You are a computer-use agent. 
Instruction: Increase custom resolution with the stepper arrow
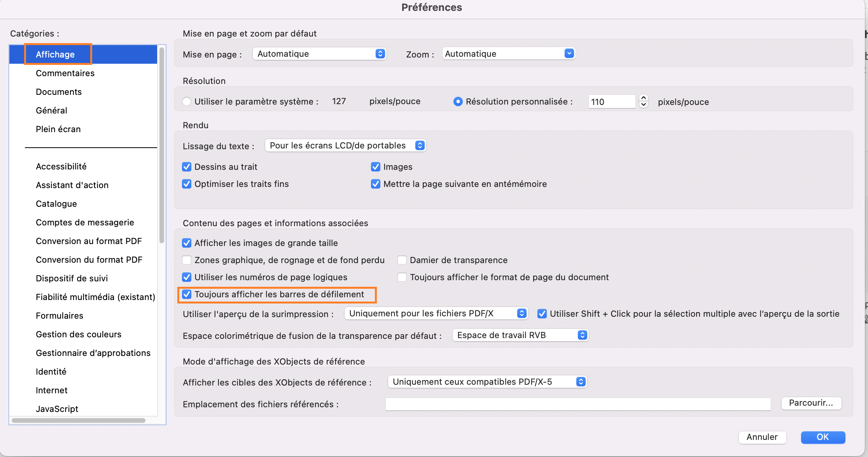tap(643, 98)
